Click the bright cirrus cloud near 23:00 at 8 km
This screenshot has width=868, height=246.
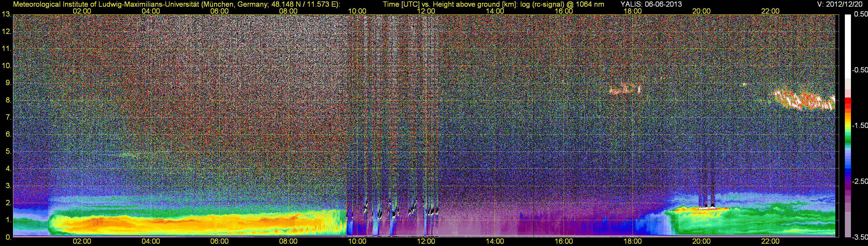(x=805, y=100)
